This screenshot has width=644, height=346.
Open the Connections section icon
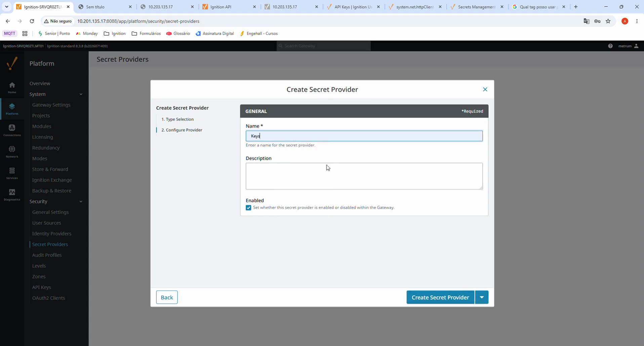12,130
